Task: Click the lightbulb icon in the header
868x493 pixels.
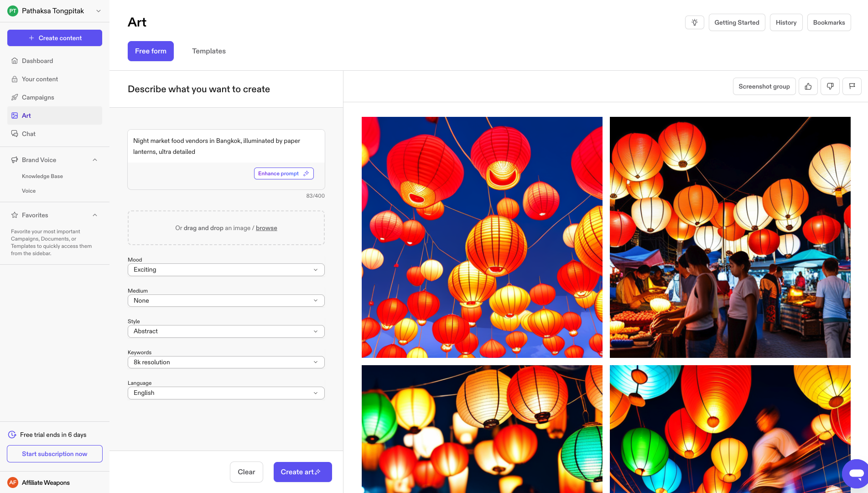Action: pyautogui.click(x=694, y=22)
